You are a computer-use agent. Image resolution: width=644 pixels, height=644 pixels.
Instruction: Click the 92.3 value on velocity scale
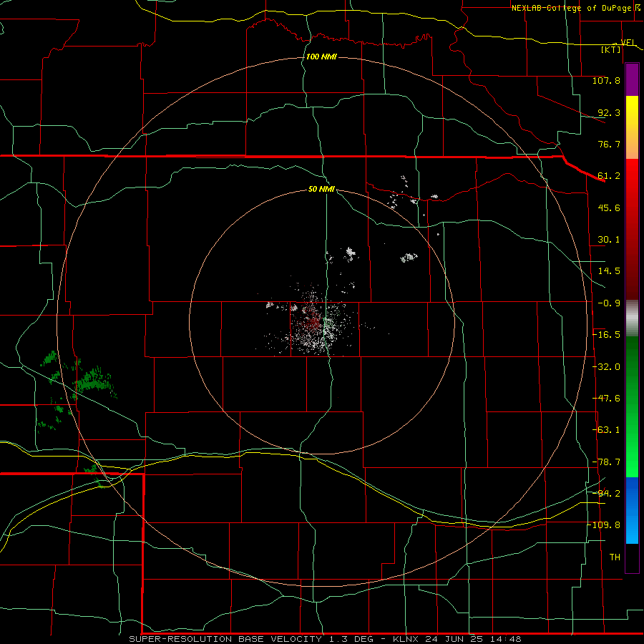[609, 112]
